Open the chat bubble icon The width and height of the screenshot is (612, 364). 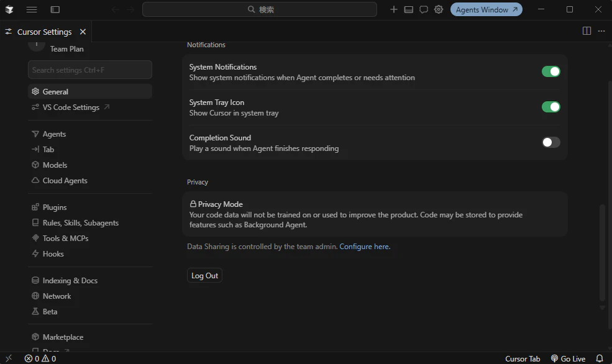pos(424,9)
